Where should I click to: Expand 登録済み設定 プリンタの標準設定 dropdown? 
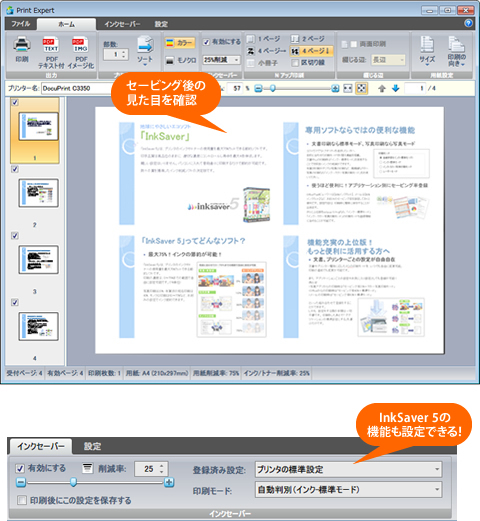coord(348,469)
